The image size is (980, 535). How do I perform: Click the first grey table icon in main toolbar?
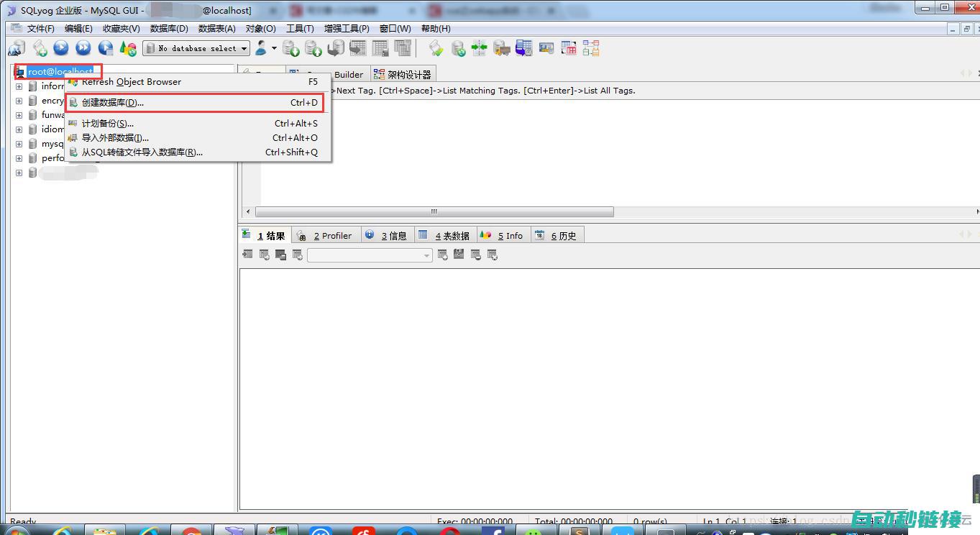tap(358, 48)
